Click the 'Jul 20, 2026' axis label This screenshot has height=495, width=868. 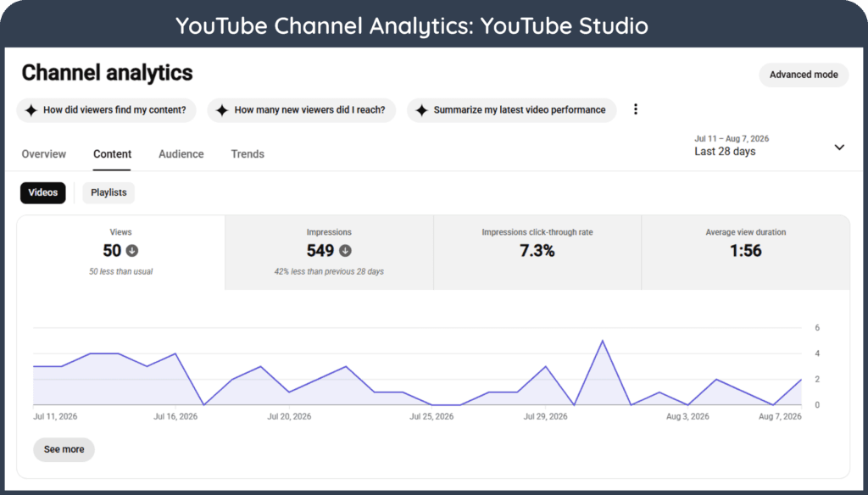289,416
